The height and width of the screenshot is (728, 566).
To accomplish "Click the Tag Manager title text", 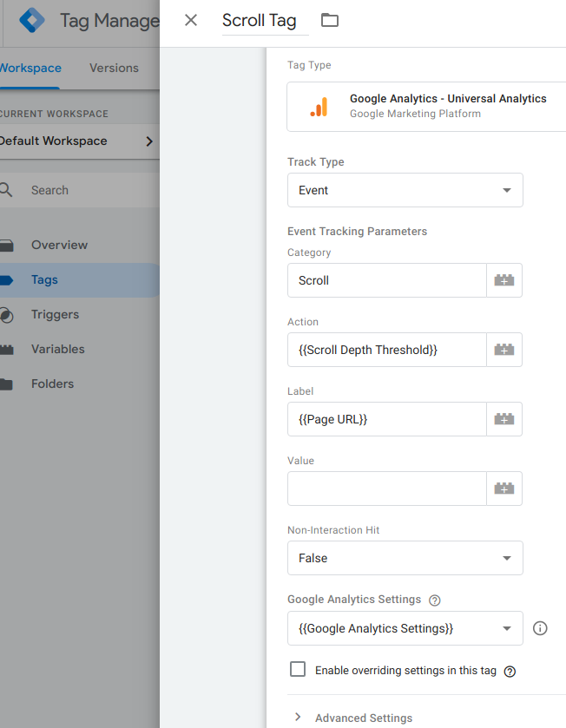I will (x=109, y=21).
